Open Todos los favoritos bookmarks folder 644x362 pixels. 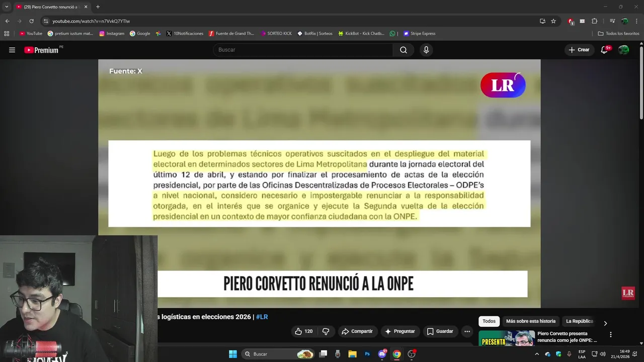click(x=618, y=34)
